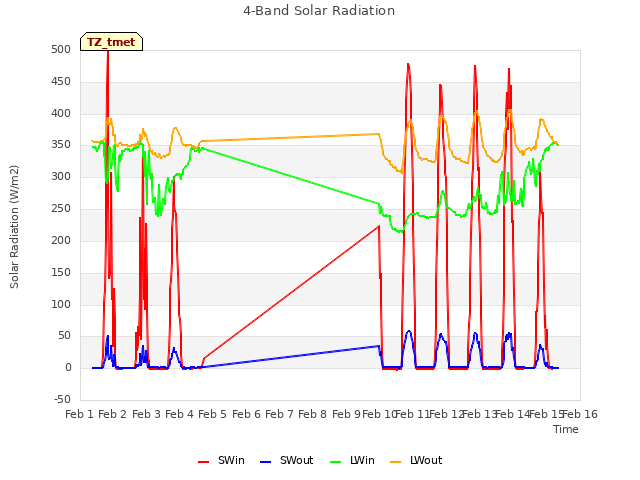Toggle the SWin series legend entry
Image resolution: width=640 pixels, height=480 pixels.
pyautogui.click(x=221, y=460)
